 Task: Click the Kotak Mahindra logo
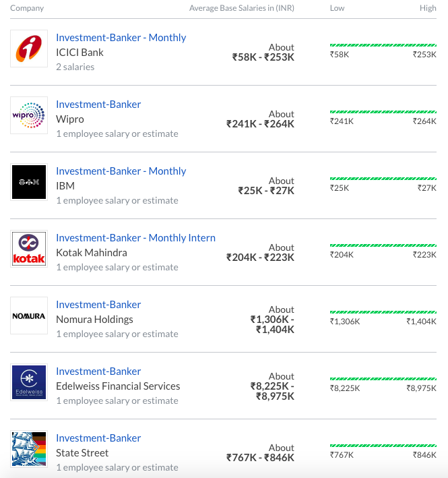pos(29,249)
